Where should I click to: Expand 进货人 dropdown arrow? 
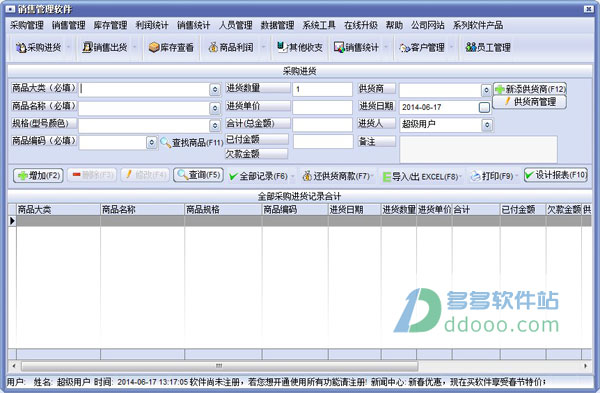tap(487, 125)
